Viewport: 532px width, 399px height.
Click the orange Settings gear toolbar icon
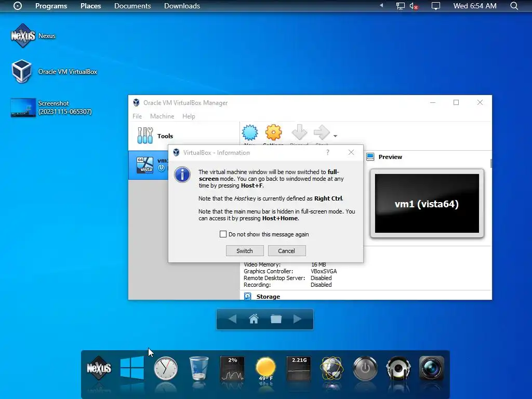[x=273, y=132]
